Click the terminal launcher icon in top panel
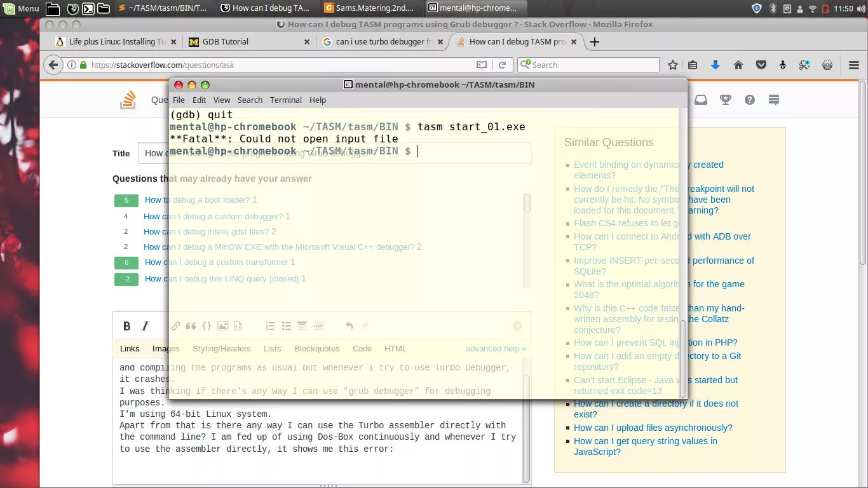Screen dimensions: 868x488 [x=89, y=9]
